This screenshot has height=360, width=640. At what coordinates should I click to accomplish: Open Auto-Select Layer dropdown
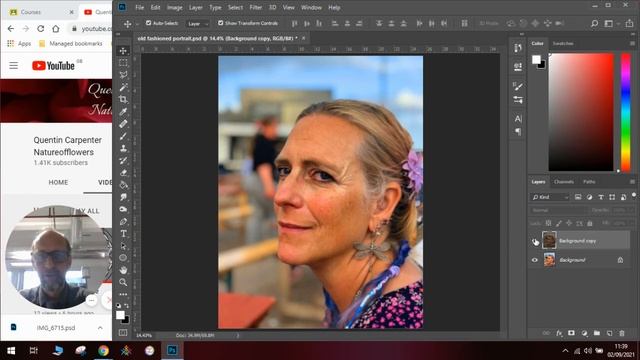click(x=198, y=24)
